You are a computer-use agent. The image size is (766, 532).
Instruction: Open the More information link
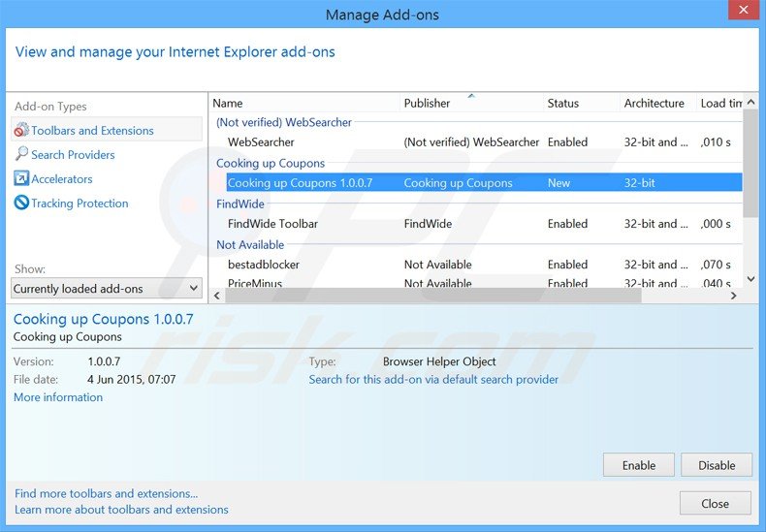58,397
